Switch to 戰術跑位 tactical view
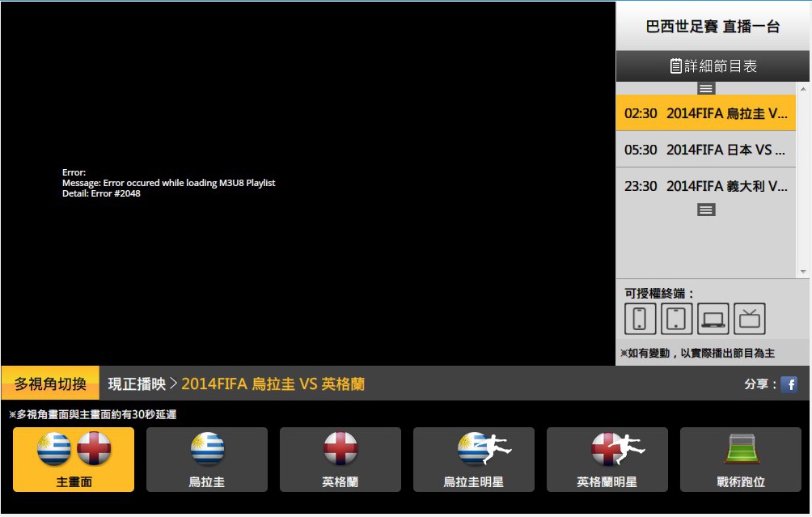 point(741,460)
